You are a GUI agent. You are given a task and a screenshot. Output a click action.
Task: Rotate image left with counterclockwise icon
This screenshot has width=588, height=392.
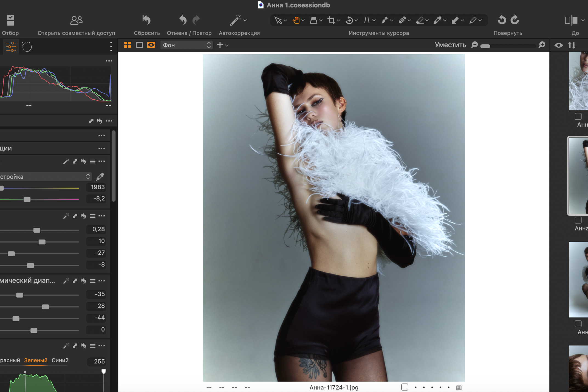501,20
